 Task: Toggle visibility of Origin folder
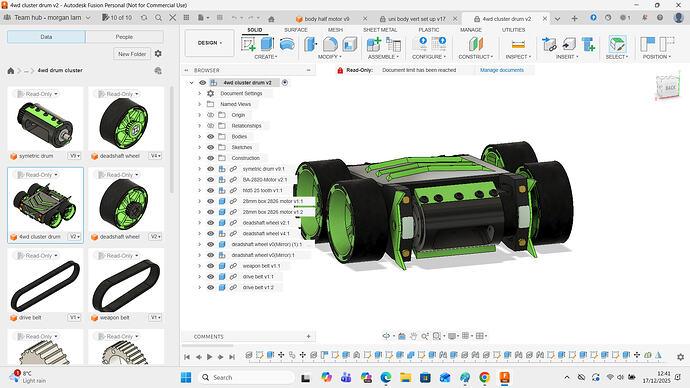click(x=210, y=115)
